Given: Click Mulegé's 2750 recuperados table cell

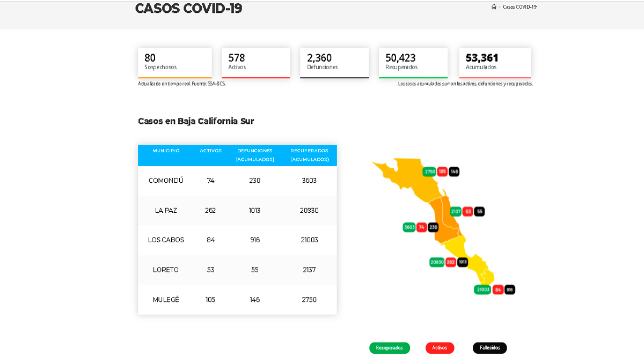Looking at the screenshot, I should pos(310,299).
